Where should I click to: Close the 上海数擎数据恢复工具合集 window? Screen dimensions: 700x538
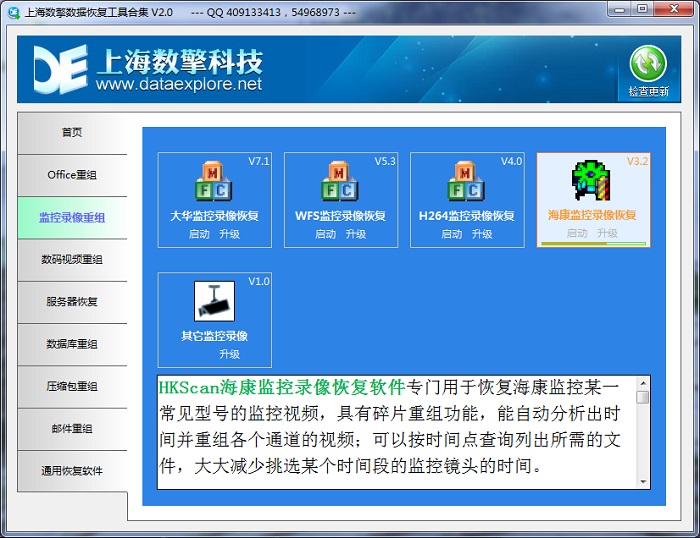coord(674,9)
